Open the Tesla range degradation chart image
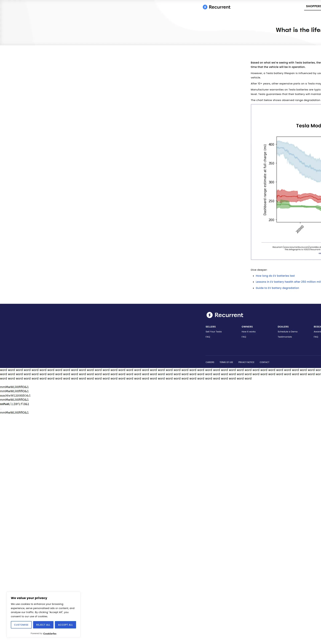The height and width of the screenshot is (644, 321). [x=286, y=182]
